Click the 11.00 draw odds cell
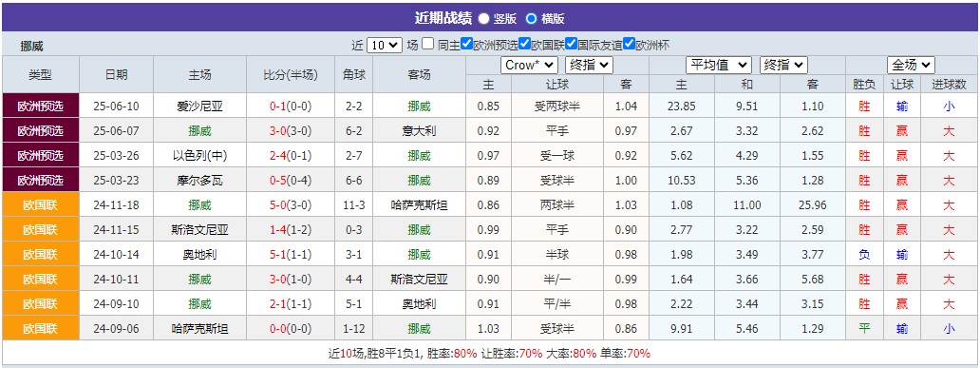This screenshot has width=980, height=368. click(747, 205)
